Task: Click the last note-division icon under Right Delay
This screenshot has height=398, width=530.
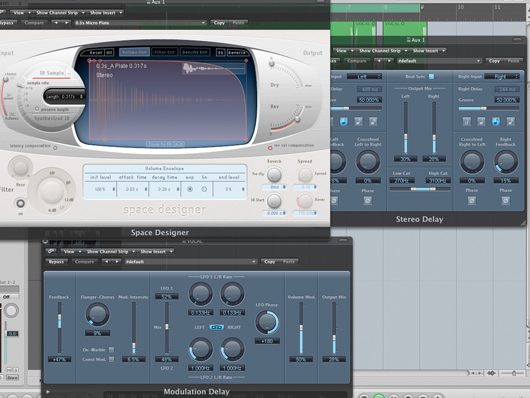Action: pos(511,121)
